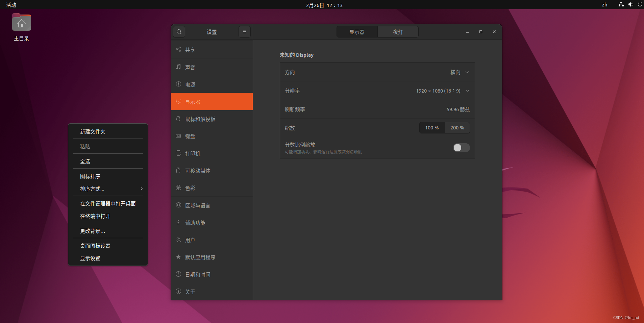The width and height of the screenshot is (644, 323).
Task: Click the users icon beside 用户
Action: pos(178,240)
